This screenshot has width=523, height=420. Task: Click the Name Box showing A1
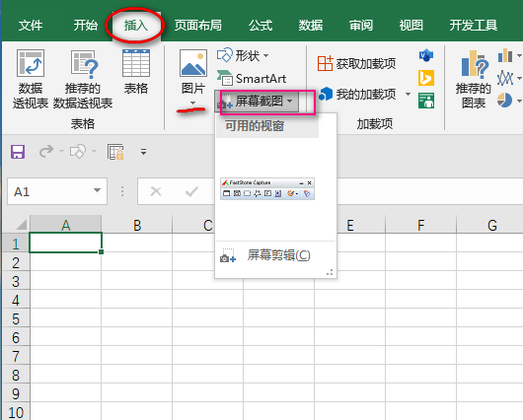[49, 191]
